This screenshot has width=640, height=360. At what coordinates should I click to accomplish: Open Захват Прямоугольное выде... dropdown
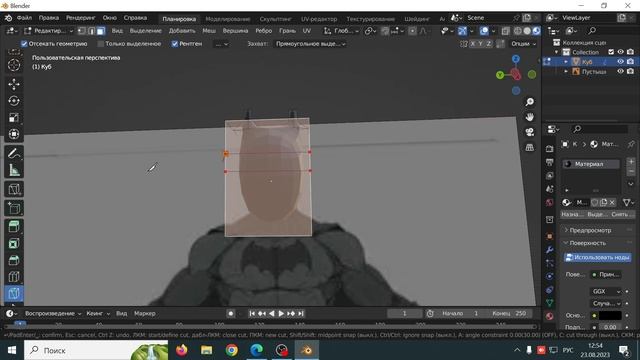(x=310, y=44)
